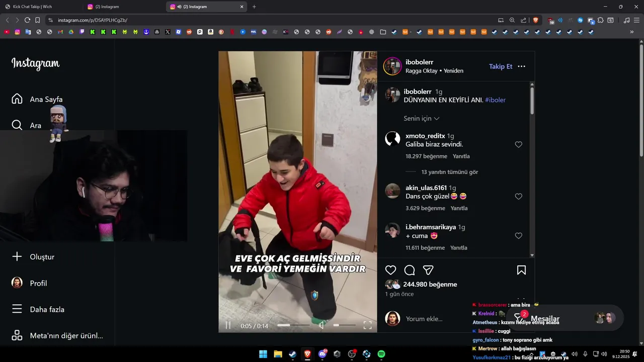The image size is (644, 362).
Task: Share this page from address bar
Action: [x=524, y=20]
